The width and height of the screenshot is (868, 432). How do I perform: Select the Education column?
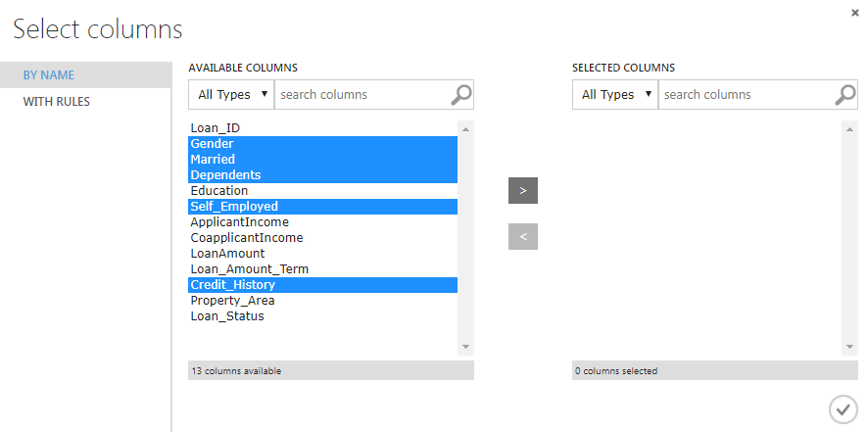coord(219,191)
